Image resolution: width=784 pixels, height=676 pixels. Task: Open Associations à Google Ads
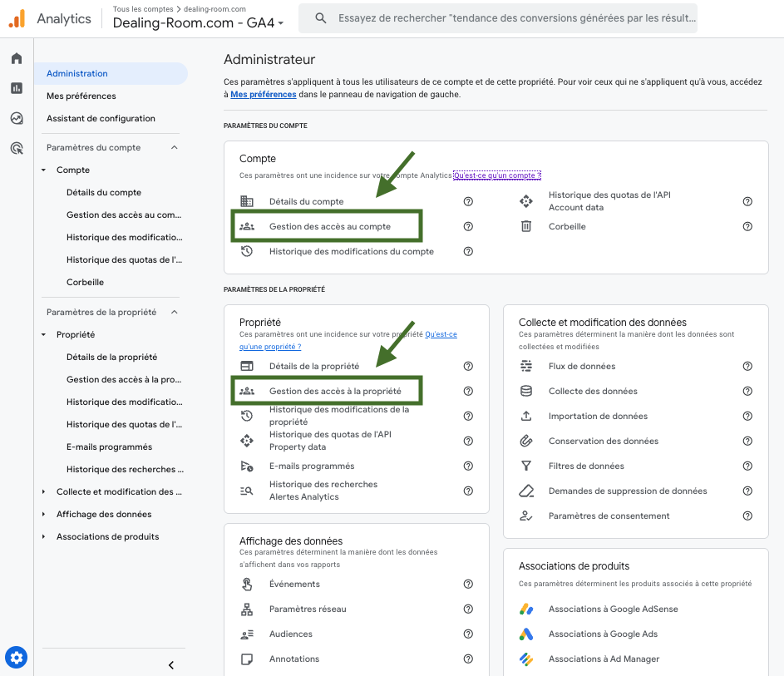[603, 634]
